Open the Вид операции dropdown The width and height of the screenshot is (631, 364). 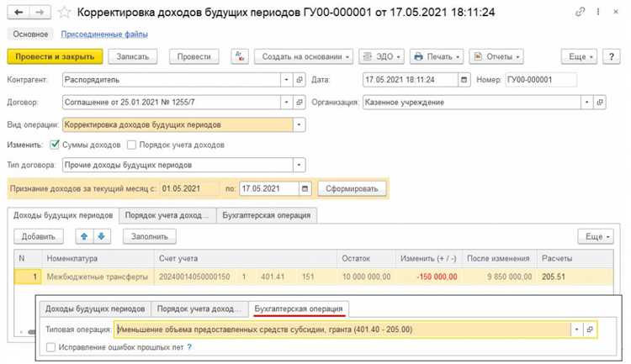pyautogui.click(x=299, y=124)
